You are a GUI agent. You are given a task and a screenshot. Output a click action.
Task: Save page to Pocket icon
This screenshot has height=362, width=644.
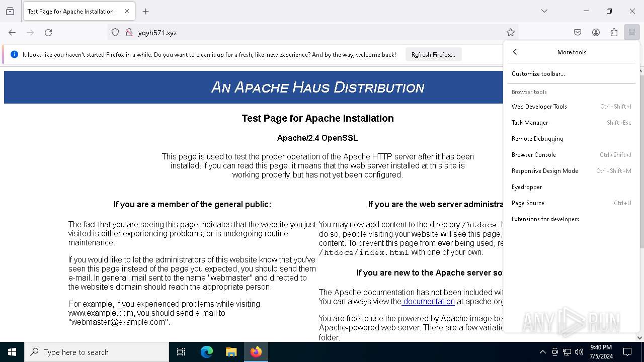click(578, 32)
